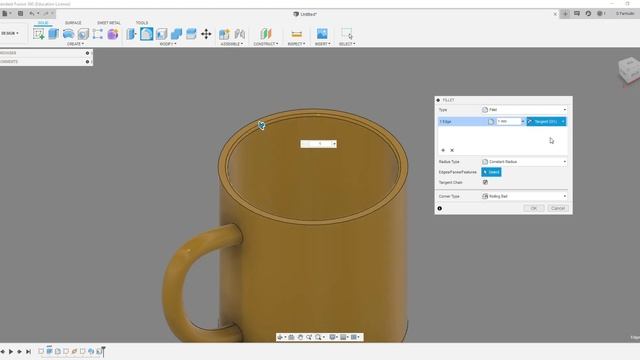The height and width of the screenshot is (360, 640).
Task: Open the Tangent (G1) continuity dropdown
Action: [546, 122]
